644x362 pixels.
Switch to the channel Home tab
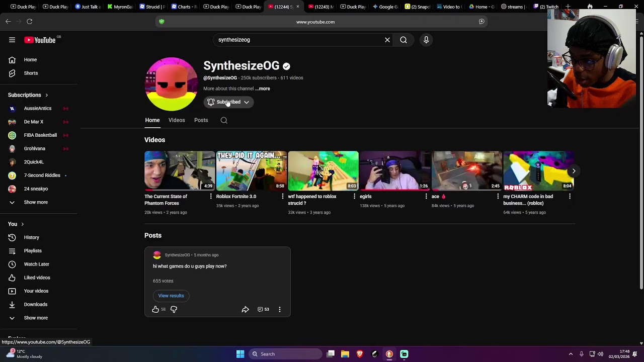click(152, 120)
